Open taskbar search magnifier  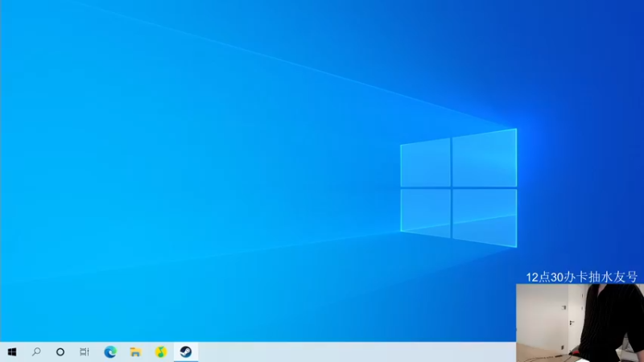(x=36, y=352)
